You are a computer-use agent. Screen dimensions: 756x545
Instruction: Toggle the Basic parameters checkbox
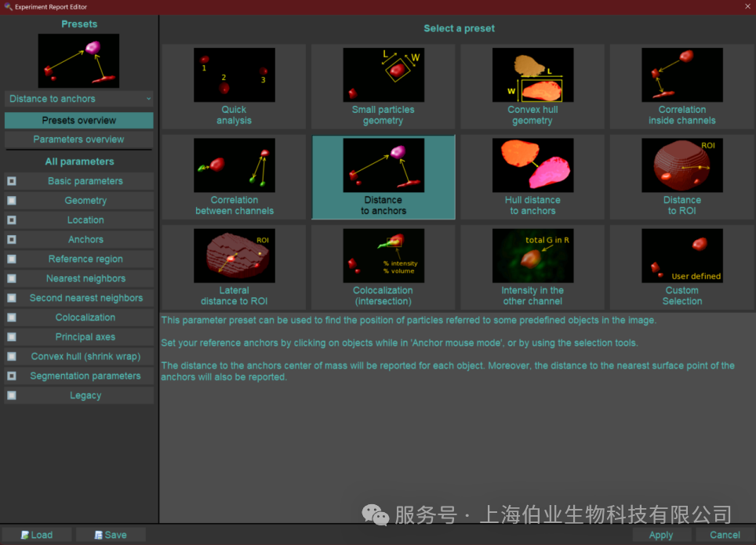(x=12, y=181)
